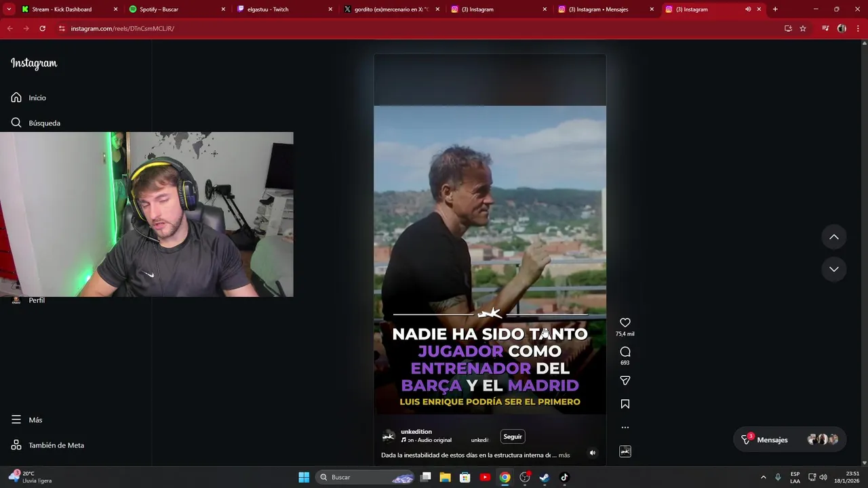
Task: Click the Instagram logo
Action: click(34, 63)
